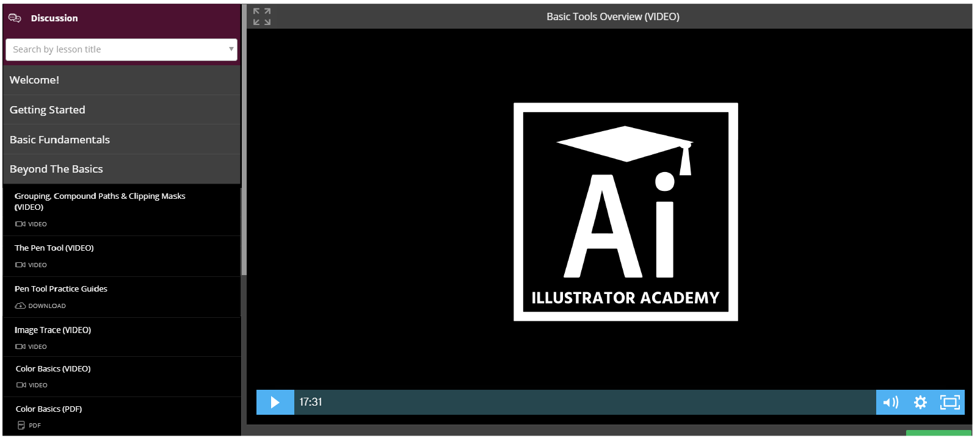Click the VIDEO label under The Pen Tool
Image resolution: width=980 pixels, height=441 pixels.
pyautogui.click(x=37, y=265)
